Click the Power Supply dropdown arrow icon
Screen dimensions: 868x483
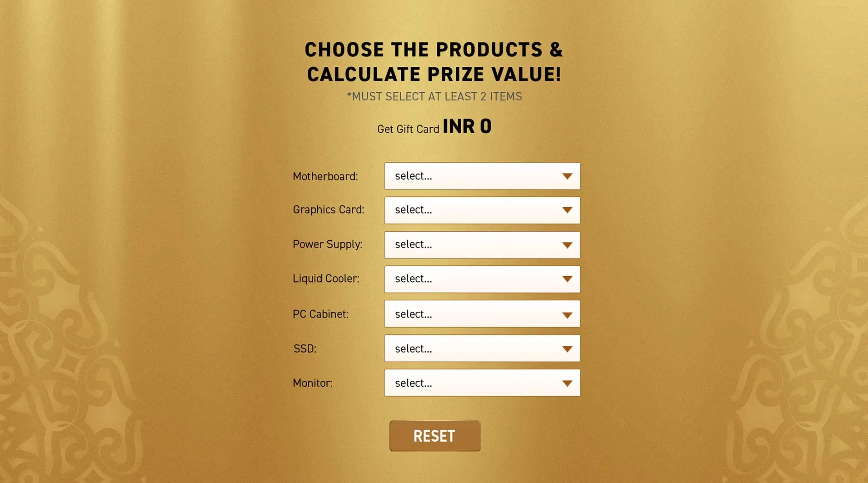567,244
